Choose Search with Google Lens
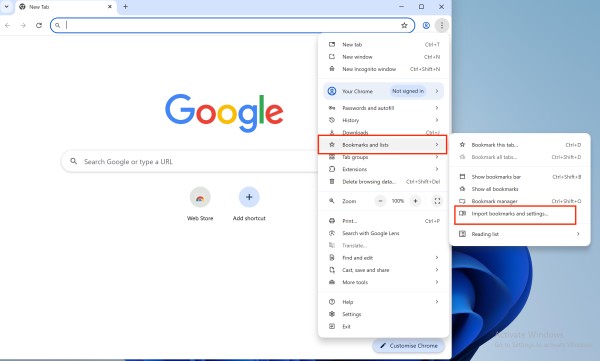This screenshot has width=600, height=361. [384, 233]
